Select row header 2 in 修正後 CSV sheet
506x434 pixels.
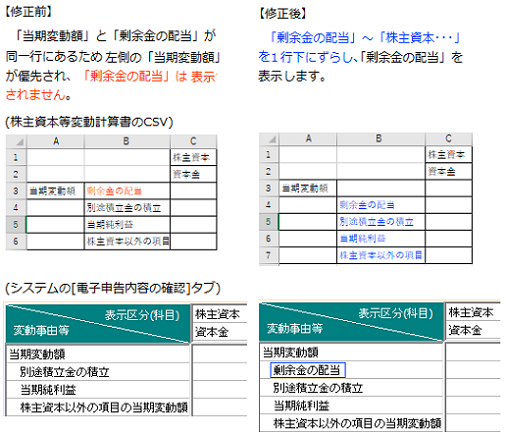coord(269,172)
